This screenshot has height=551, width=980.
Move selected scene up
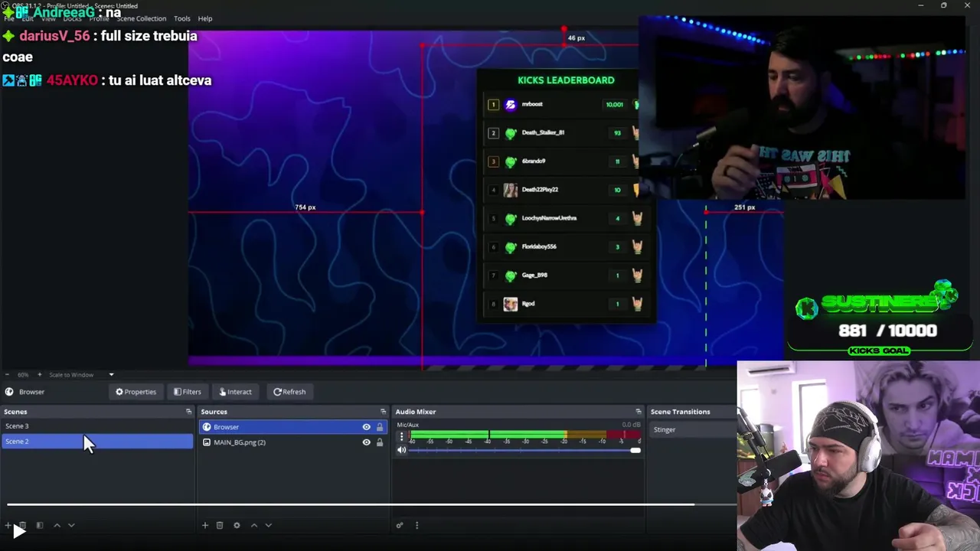point(57,525)
